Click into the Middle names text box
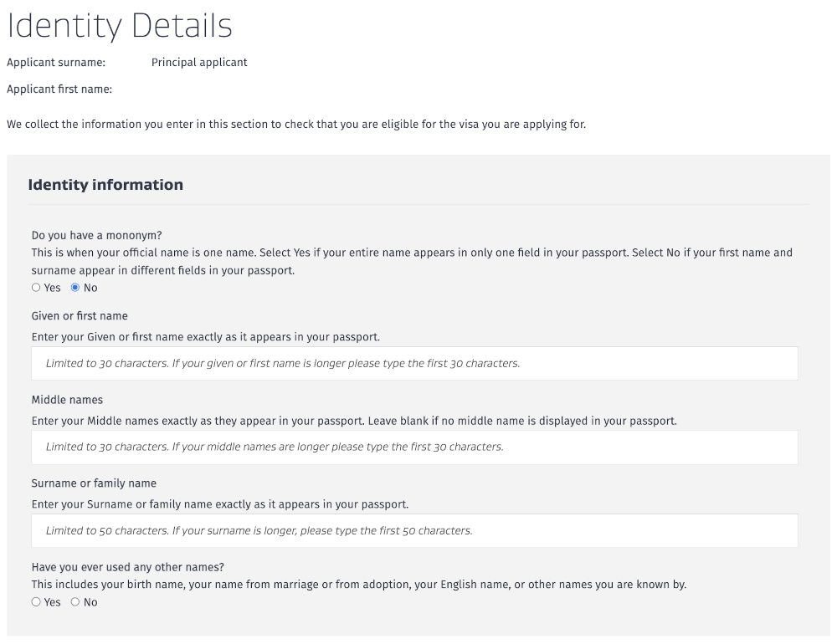Screen dimensions: 837x644 pyautogui.click(x=414, y=447)
